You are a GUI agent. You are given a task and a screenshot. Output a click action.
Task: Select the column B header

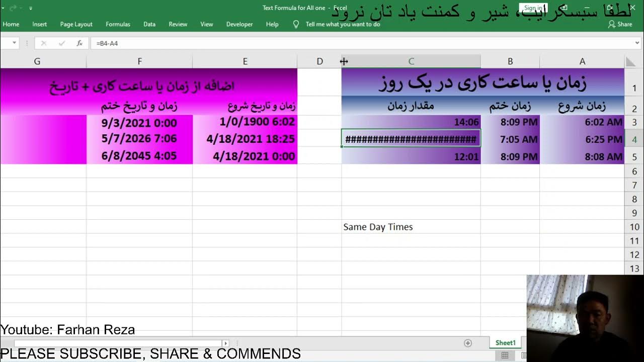click(510, 61)
